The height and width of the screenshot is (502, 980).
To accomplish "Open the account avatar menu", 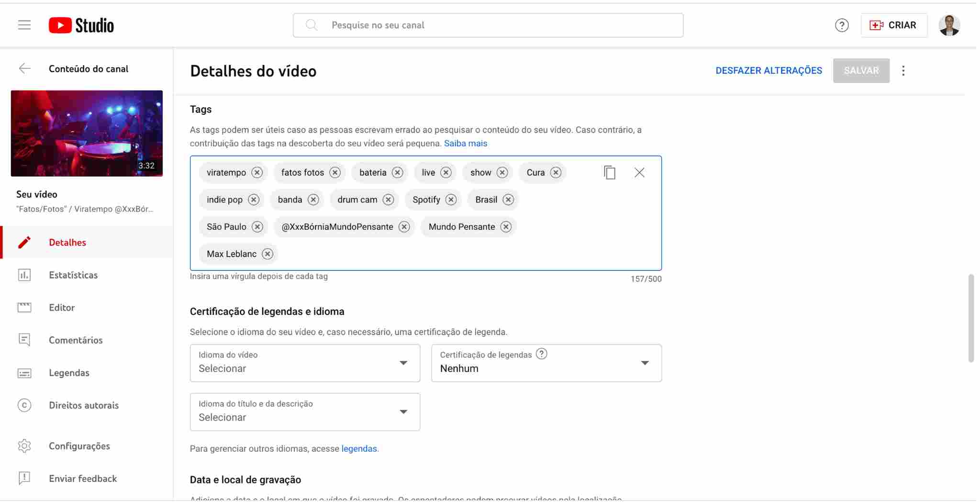I will point(949,25).
